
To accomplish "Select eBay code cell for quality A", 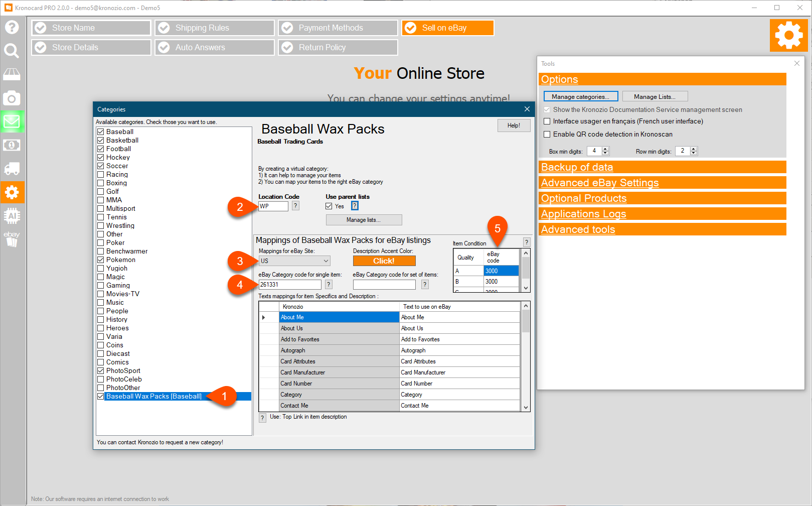I will pos(501,271).
